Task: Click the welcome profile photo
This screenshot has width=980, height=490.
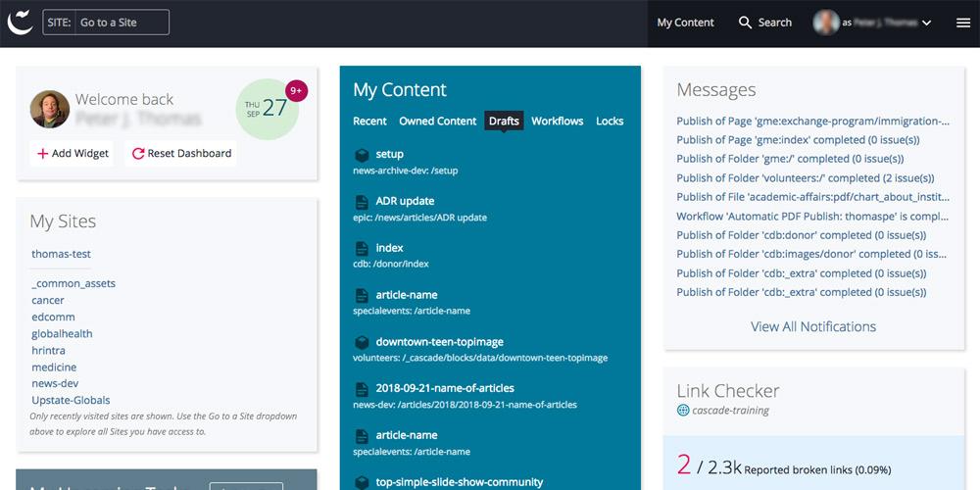Action: tap(50, 110)
